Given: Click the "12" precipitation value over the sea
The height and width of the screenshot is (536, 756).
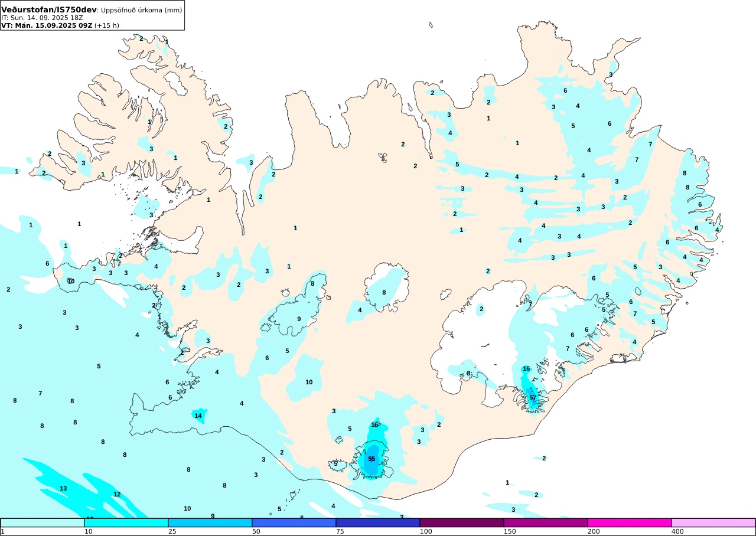Looking at the screenshot, I should 117,494.
